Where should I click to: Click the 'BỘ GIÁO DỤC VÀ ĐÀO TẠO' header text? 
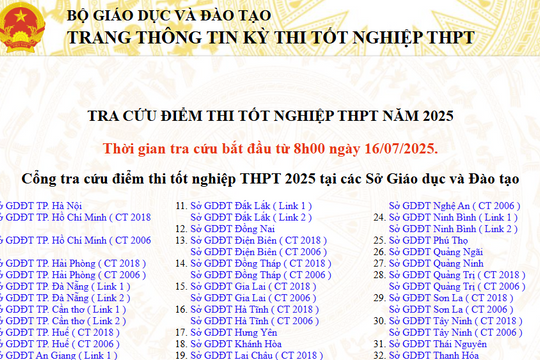coord(169,16)
